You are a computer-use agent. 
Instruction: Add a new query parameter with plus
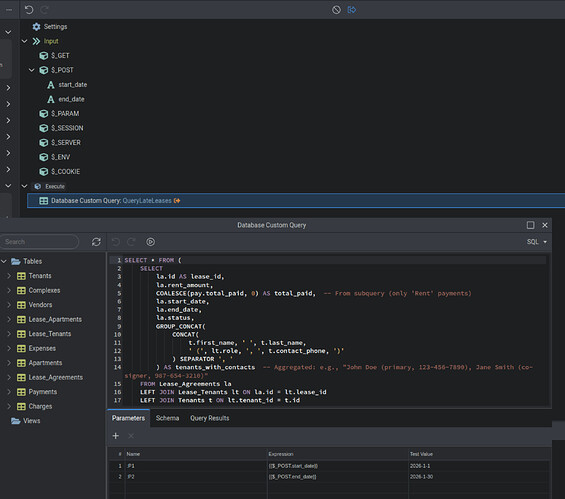[x=116, y=436]
